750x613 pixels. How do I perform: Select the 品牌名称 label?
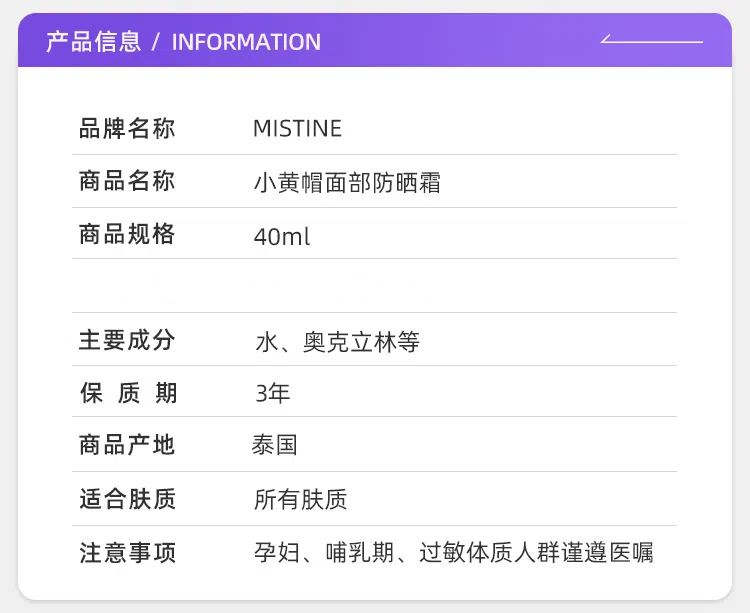point(127,129)
